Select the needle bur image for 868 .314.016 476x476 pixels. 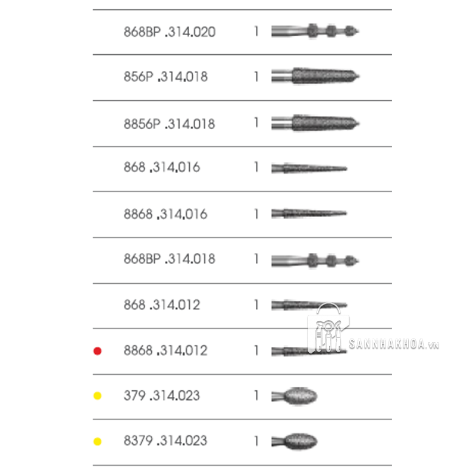309,168
